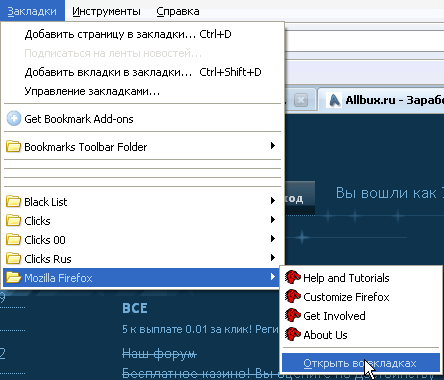Choose Открыть во вкладках
Viewport: 444px width, 380px height.
[x=361, y=363]
